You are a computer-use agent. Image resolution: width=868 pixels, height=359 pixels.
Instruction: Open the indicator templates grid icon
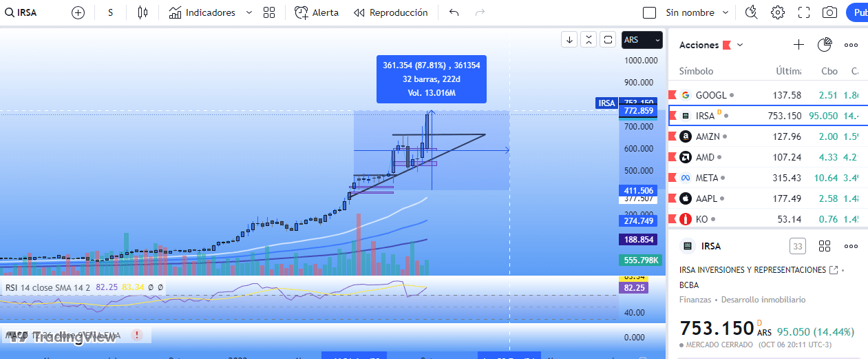269,12
